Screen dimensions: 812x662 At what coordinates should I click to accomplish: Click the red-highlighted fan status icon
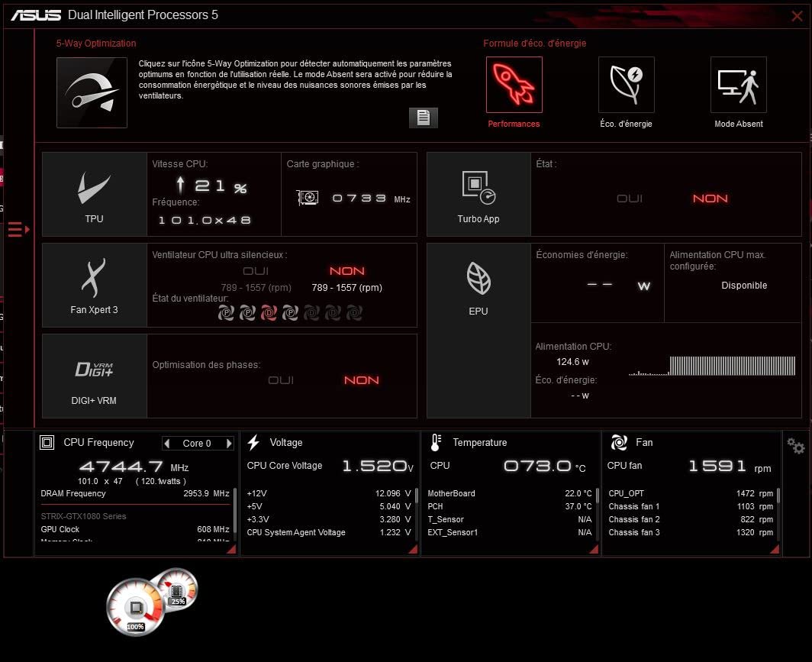pyautogui.click(x=269, y=312)
